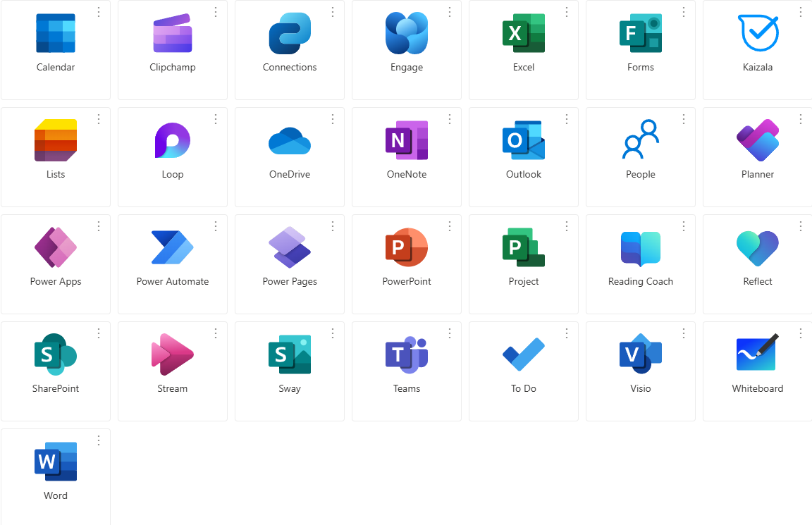The image size is (812, 525).
Task: Expand OneDrive tile more options
Action: click(x=333, y=119)
